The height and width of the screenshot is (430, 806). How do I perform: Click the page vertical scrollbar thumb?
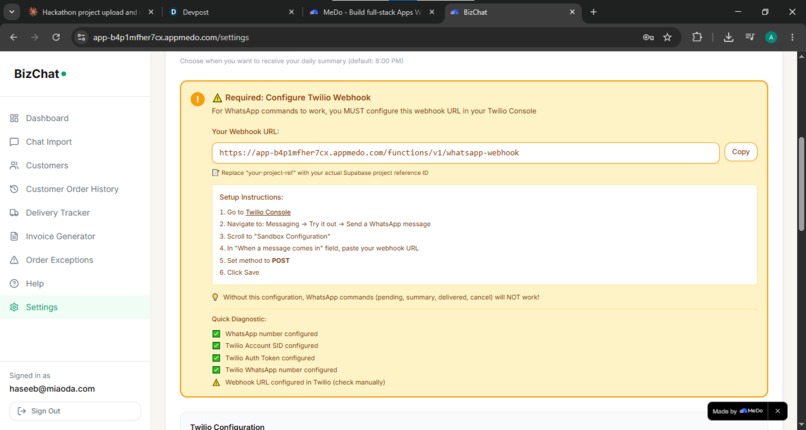pos(801,183)
